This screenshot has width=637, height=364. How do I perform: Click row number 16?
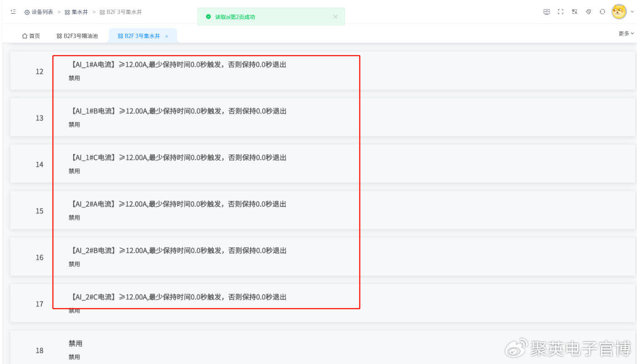coord(40,258)
